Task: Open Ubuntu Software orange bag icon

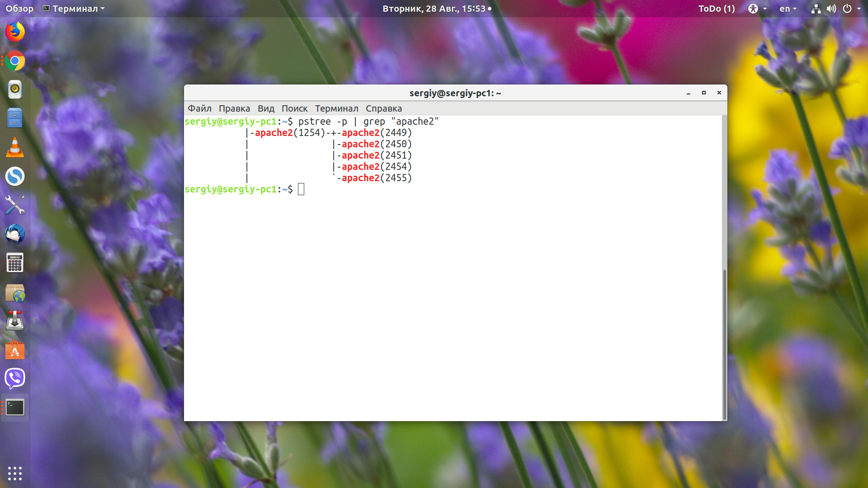Action: [x=15, y=350]
